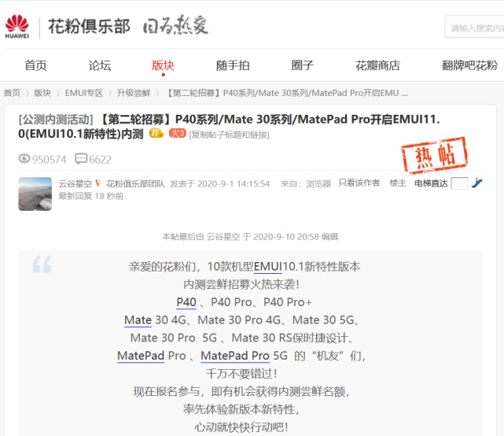Click reply count 6622

pos(101,160)
